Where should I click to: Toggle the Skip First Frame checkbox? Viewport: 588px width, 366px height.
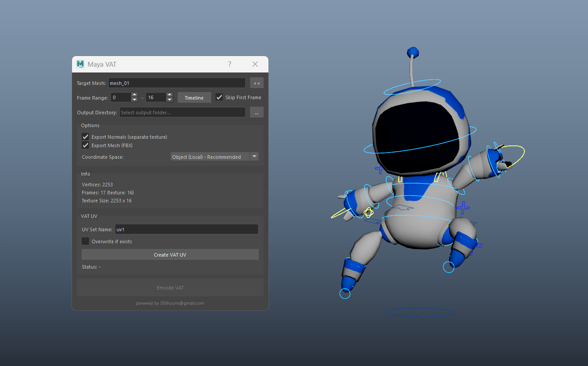219,97
